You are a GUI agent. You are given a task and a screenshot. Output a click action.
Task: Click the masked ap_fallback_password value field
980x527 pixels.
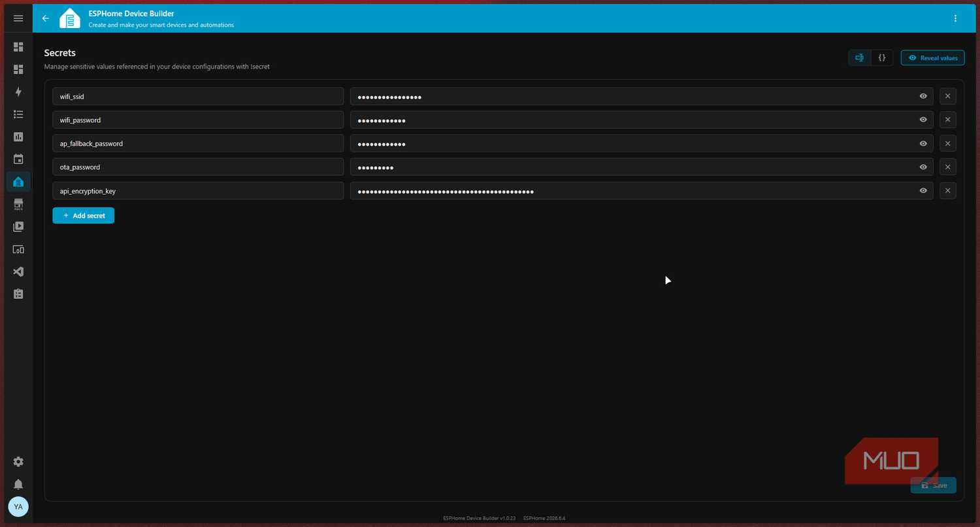pos(642,143)
